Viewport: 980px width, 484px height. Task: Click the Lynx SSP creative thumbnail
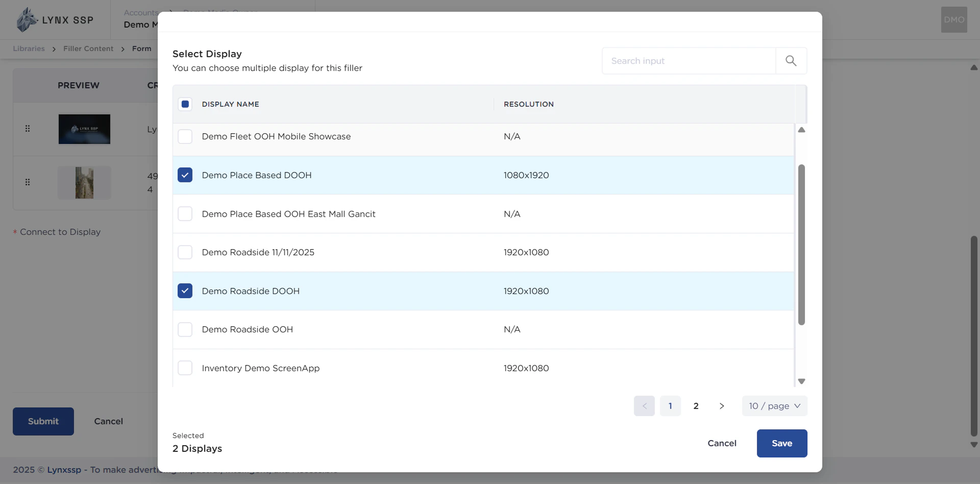coord(84,129)
